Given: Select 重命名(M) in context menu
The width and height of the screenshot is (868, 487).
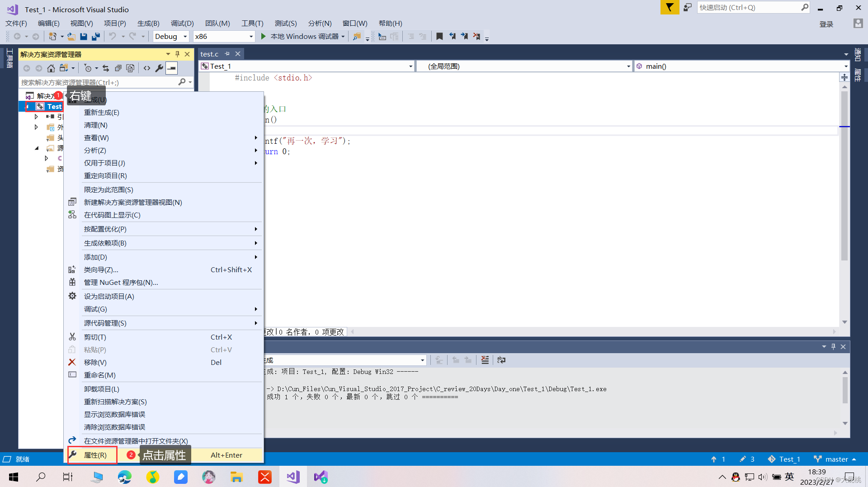Looking at the screenshot, I should [164, 375].
